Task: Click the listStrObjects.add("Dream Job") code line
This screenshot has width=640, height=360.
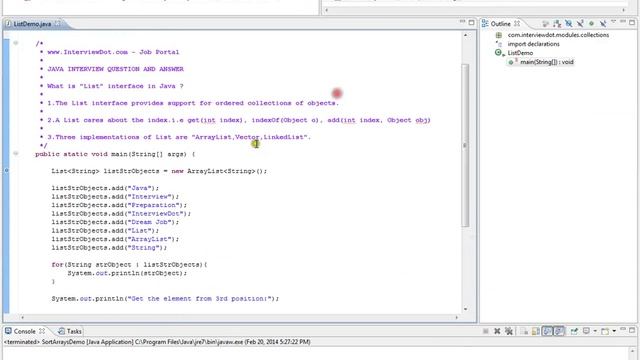Action: pyautogui.click(x=115, y=222)
